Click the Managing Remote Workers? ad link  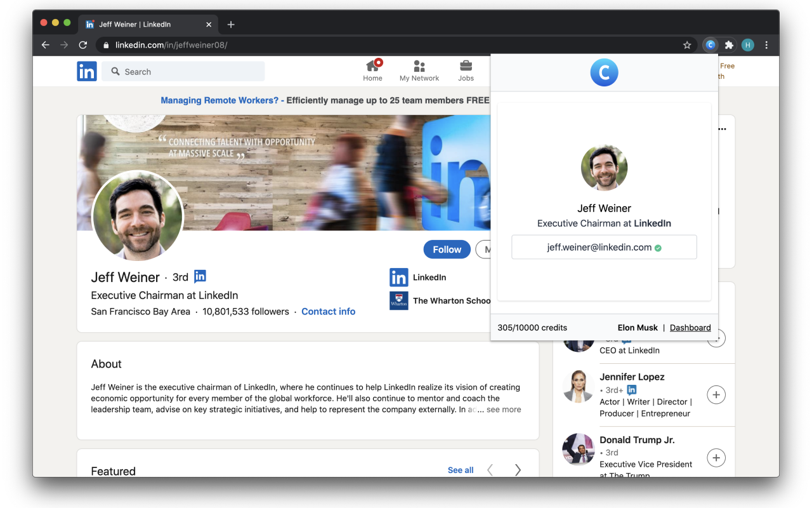[219, 100]
